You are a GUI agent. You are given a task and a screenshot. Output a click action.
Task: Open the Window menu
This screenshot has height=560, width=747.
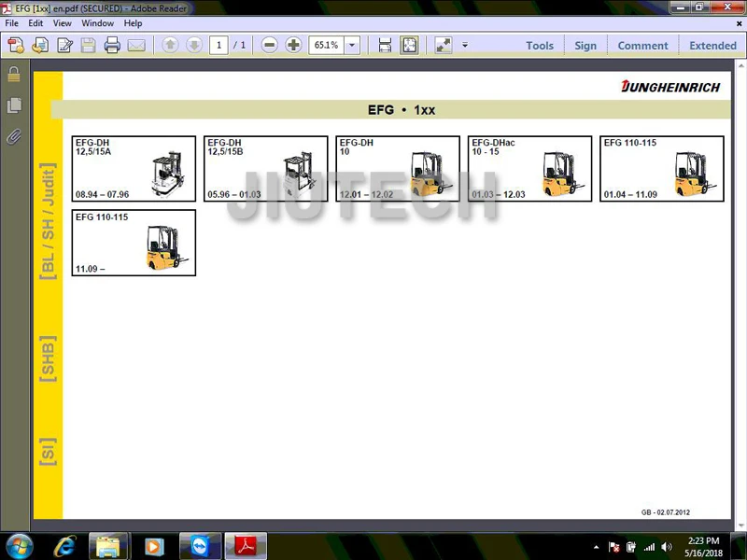98,22
